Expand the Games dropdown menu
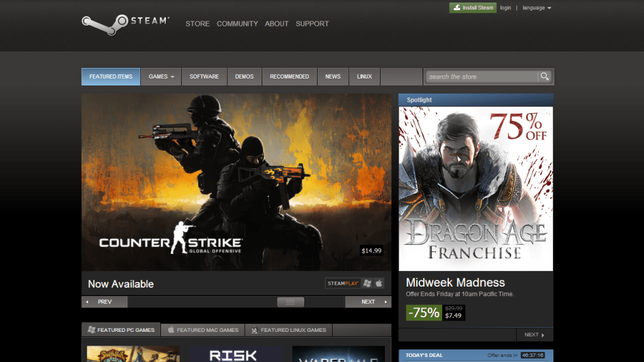This screenshot has height=362, width=644. 161,77
